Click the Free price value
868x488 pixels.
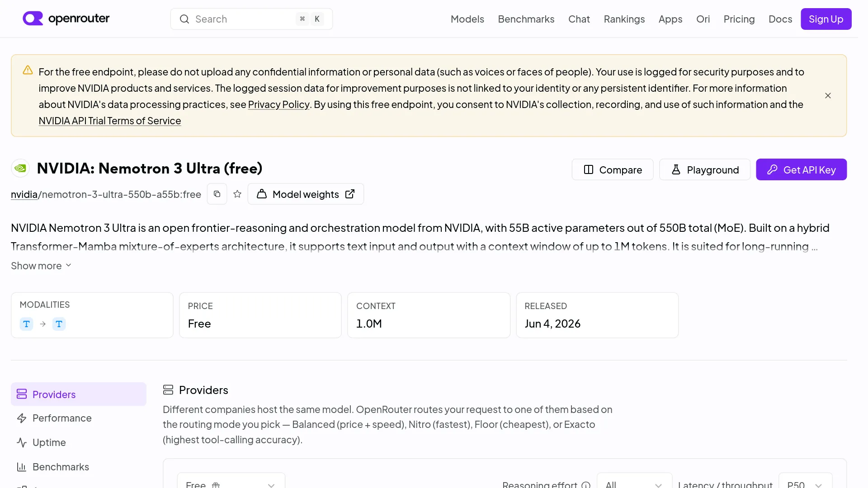(x=199, y=324)
